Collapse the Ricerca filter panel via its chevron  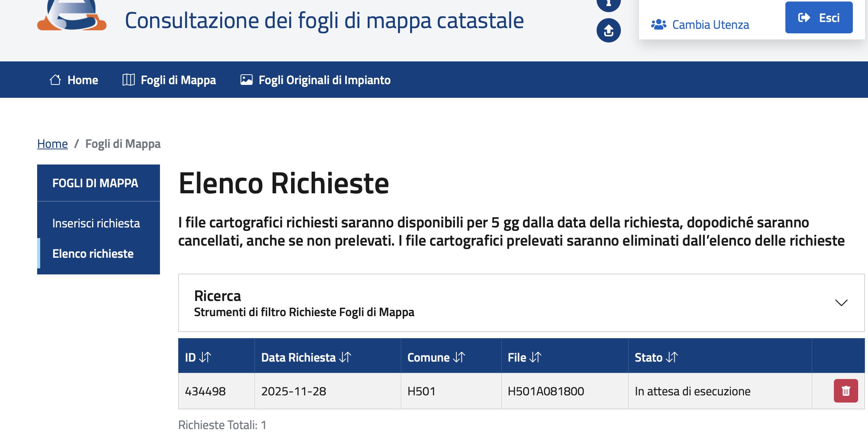point(841,303)
